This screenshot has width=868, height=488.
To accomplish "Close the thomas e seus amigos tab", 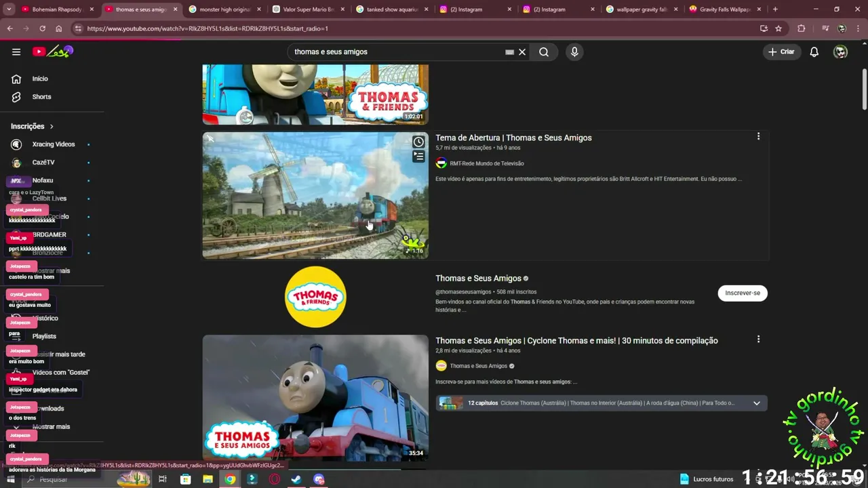I will point(176,9).
